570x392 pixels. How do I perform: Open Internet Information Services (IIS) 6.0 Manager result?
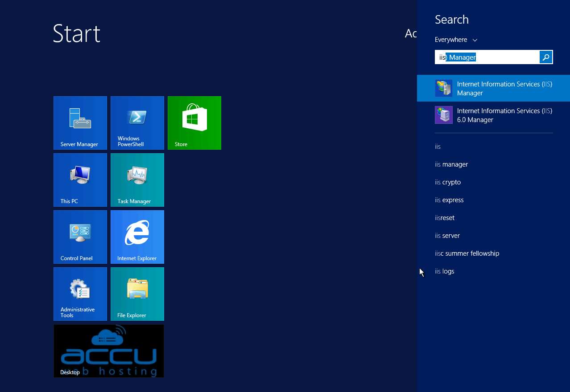point(493,115)
